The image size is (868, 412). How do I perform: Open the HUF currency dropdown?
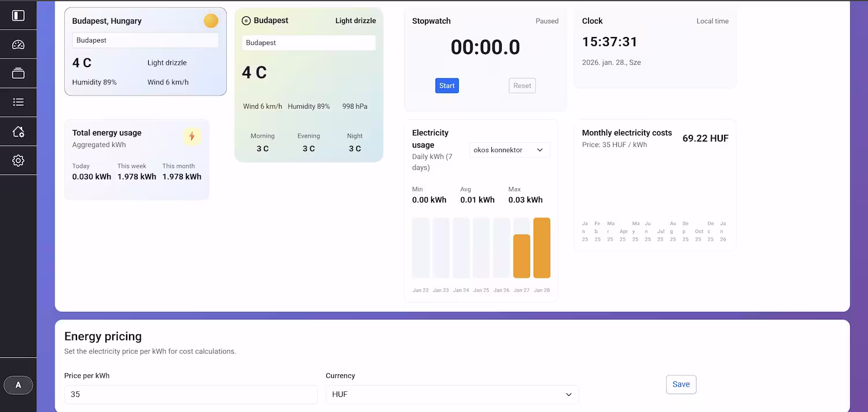pos(452,394)
